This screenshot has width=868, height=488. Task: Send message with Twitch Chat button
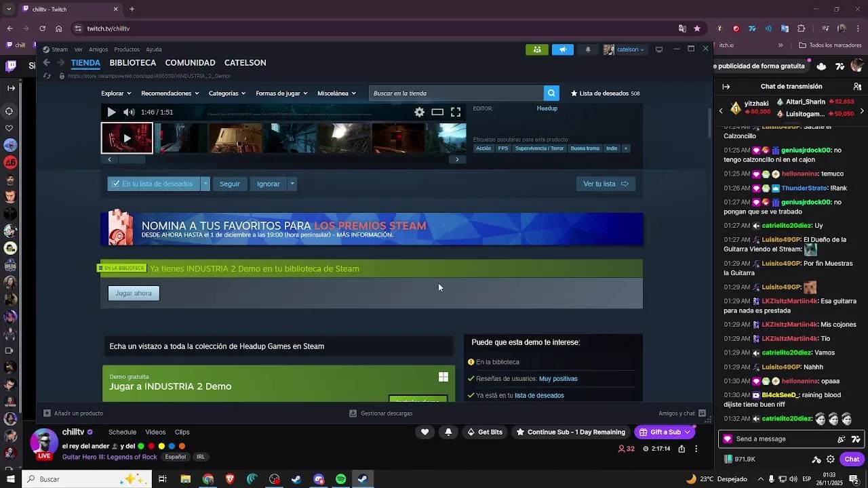(x=852, y=459)
